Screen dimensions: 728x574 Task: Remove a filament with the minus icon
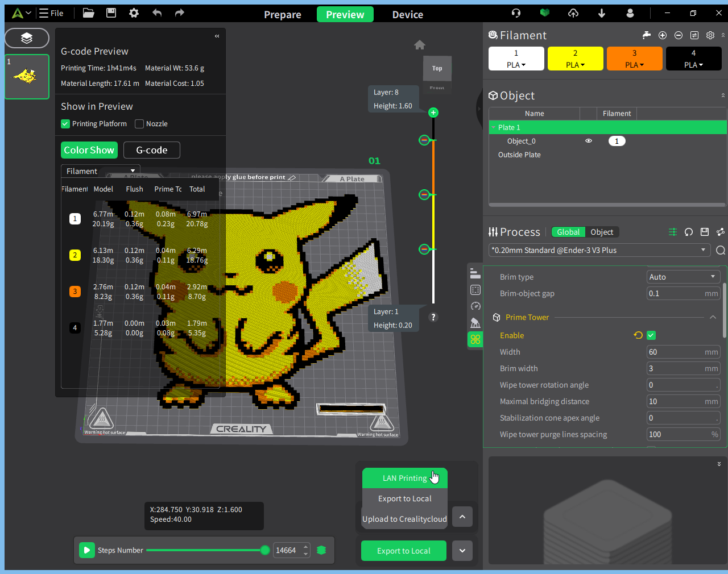(x=679, y=35)
